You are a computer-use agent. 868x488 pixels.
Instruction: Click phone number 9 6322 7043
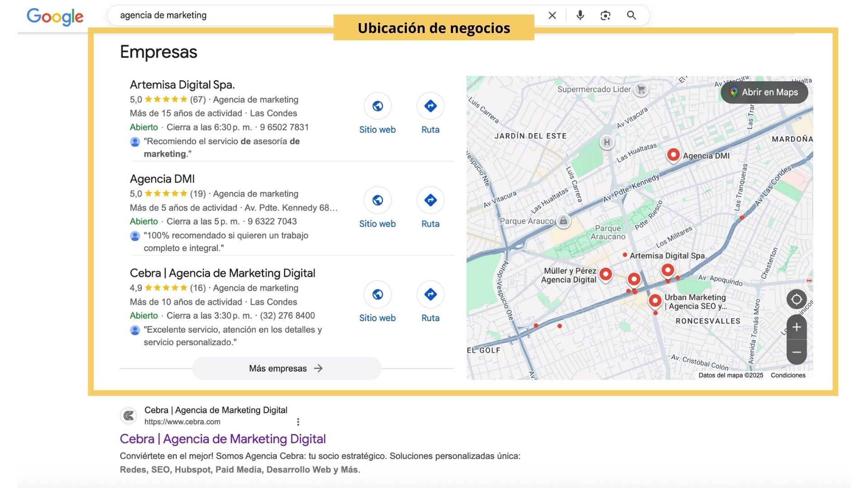click(x=272, y=221)
